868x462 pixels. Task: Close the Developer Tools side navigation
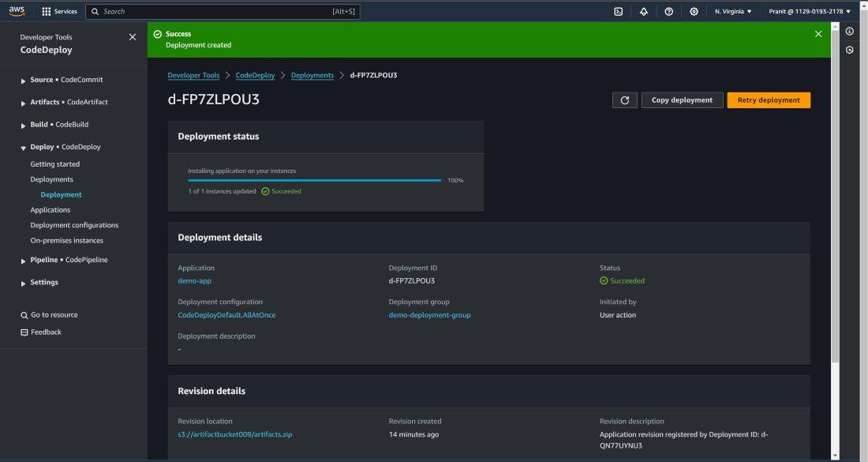pyautogui.click(x=133, y=37)
